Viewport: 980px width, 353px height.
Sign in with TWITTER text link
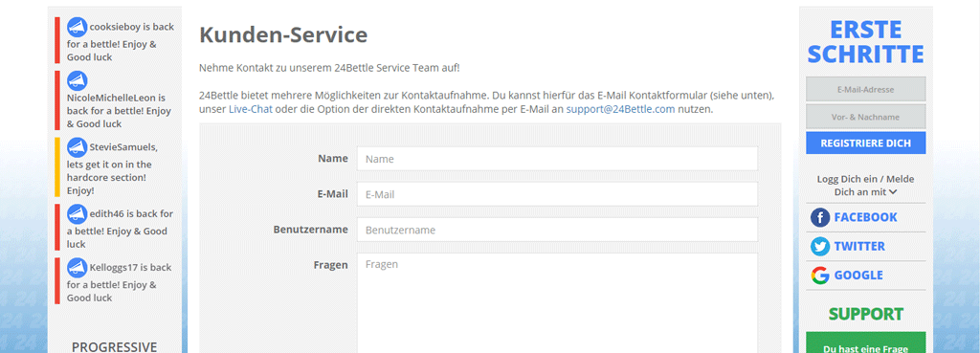[859, 246]
